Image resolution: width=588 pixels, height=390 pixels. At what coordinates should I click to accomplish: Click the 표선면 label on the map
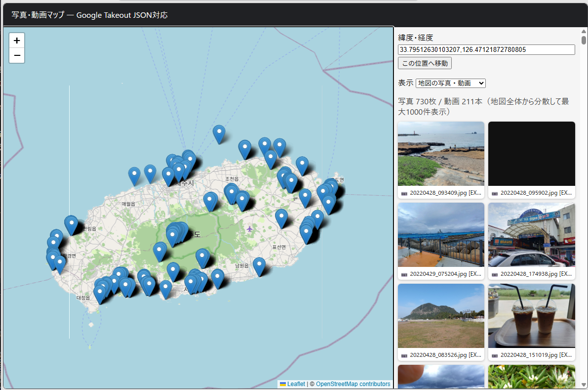tap(279, 247)
